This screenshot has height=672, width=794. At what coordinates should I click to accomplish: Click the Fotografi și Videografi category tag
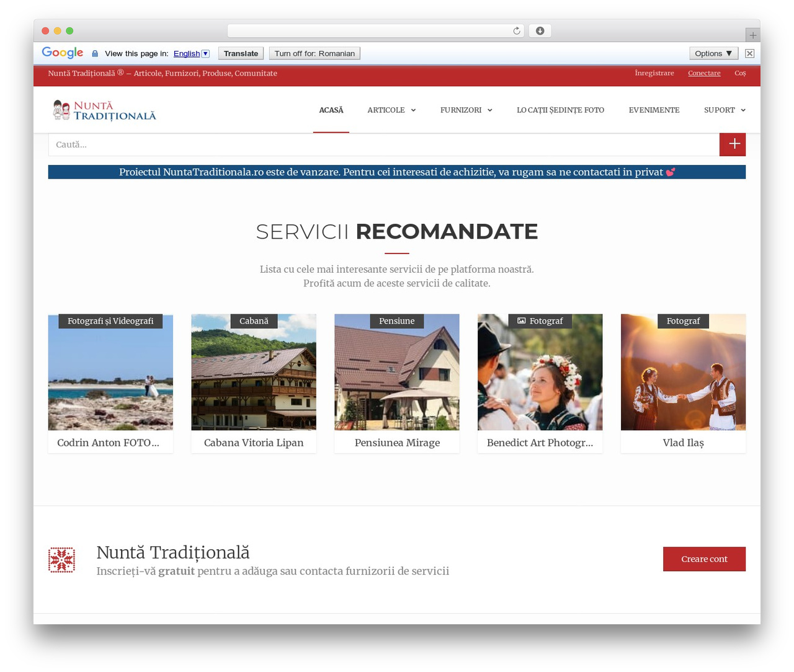pyautogui.click(x=110, y=321)
